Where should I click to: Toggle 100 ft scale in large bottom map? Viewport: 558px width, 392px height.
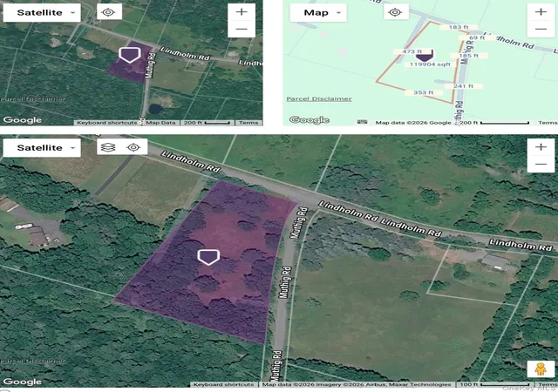495,384
